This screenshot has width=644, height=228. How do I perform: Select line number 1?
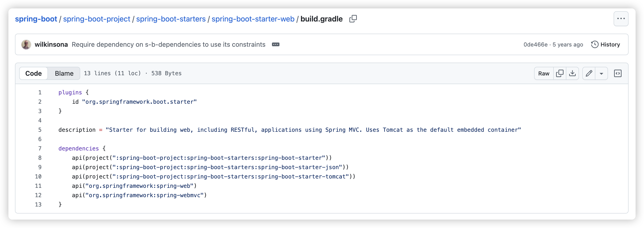point(40,93)
